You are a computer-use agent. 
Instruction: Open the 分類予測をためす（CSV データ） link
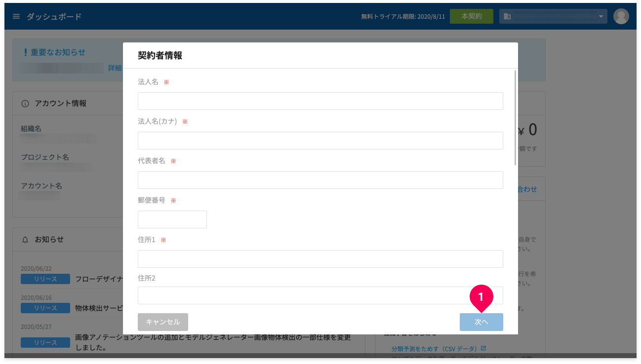click(435, 349)
